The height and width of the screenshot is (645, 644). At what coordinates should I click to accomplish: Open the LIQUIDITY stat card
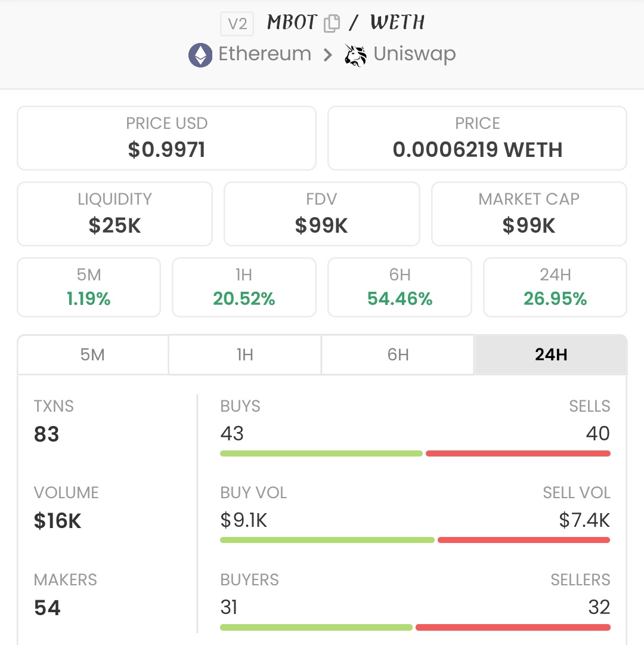(114, 214)
